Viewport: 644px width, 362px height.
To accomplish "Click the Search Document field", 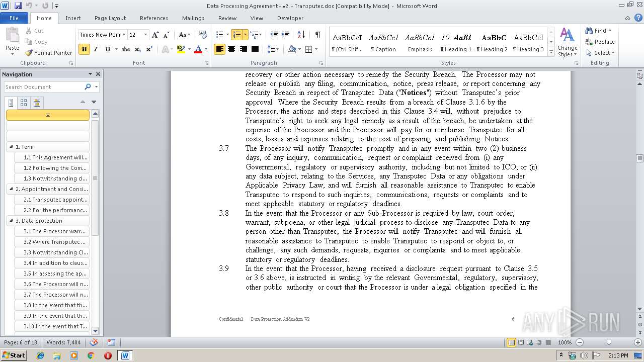I will tap(44, 87).
